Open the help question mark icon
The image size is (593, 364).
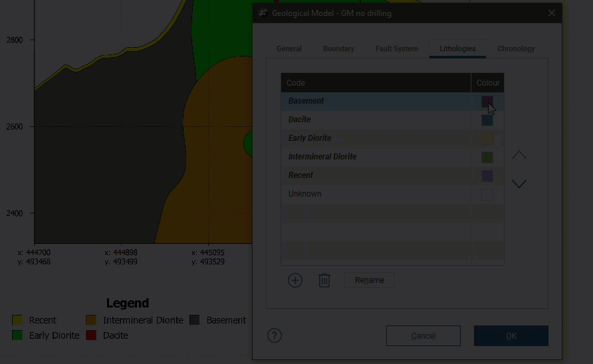point(275,335)
